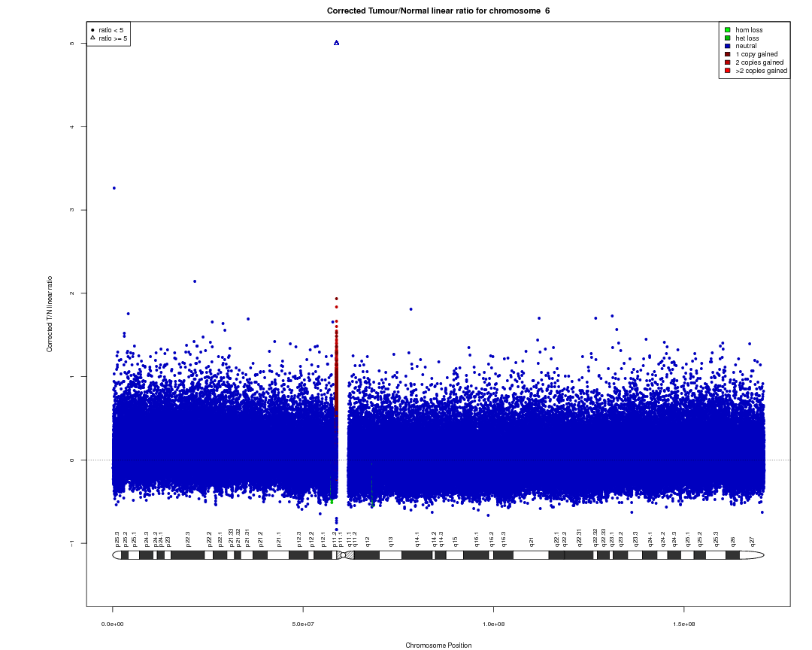The width and height of the screenshot is (812, 650).
Task: Click the p22.3 band label
Action: click(x=188, y=539)
